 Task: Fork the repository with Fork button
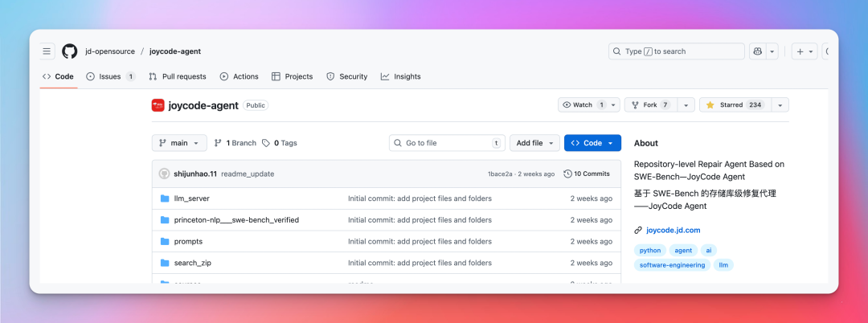(650, 105)
